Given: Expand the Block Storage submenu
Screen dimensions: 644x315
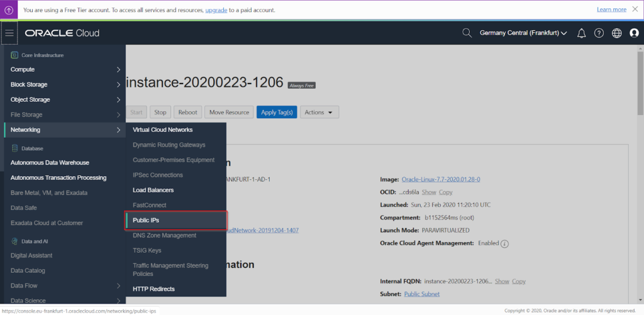Looking at the screenshot, I should [64, 84].
